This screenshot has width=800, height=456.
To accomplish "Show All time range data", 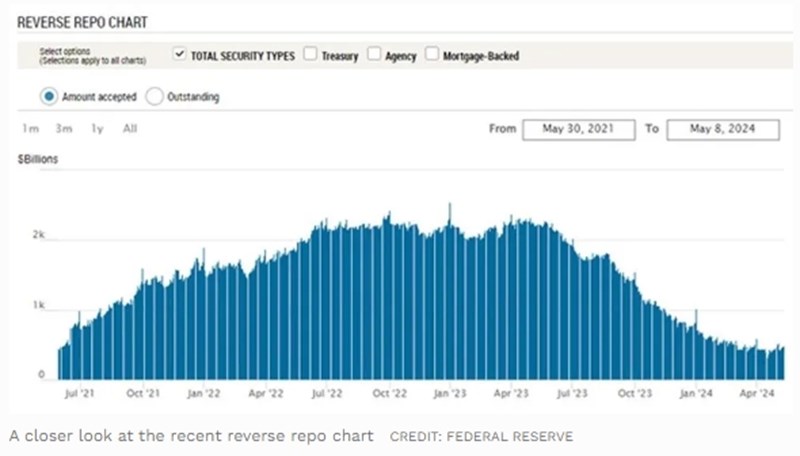I will point(130,128).
